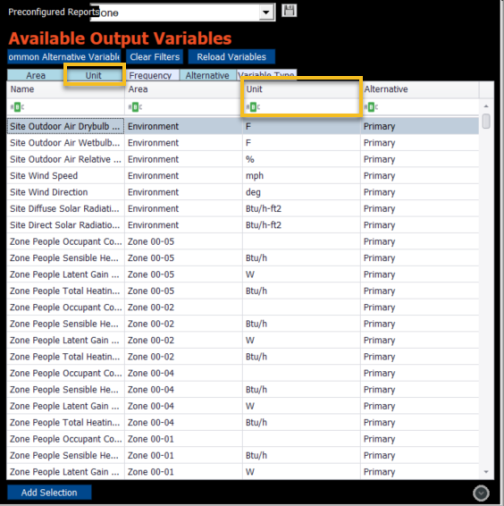Click Btu/h-ft2 cell in Site Diffuse Solar row
The image size is (504, 506).
[x=301, y=209]
